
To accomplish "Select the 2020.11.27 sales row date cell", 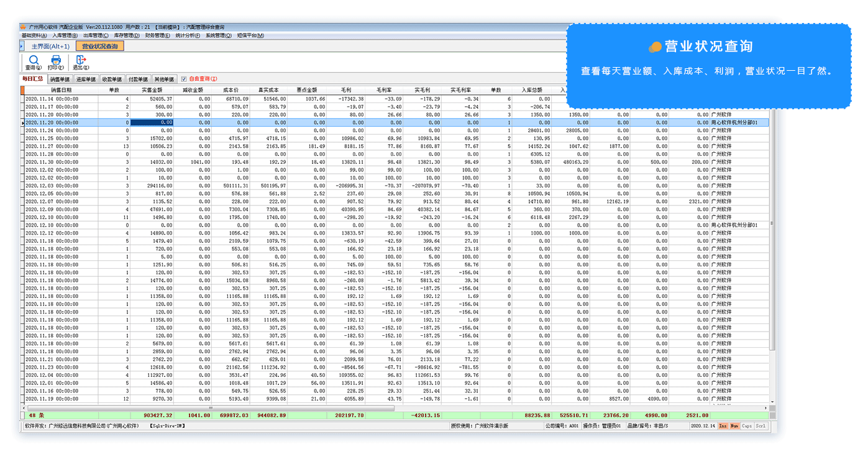I will pos(52,147).
